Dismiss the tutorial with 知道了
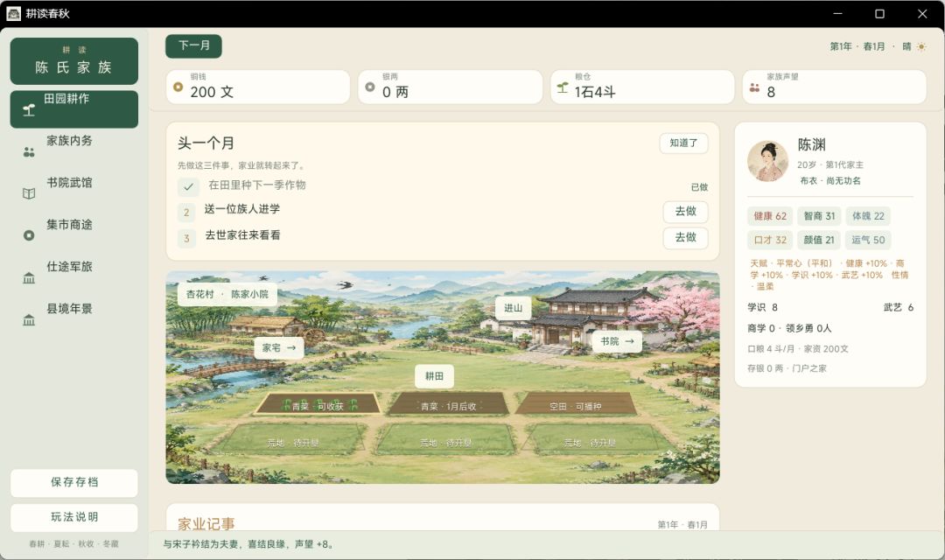 pos(683,143)
